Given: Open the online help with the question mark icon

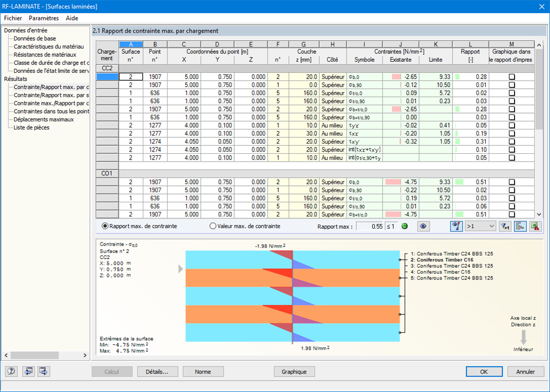Looking at the screenshot, I should coord(11,371).
